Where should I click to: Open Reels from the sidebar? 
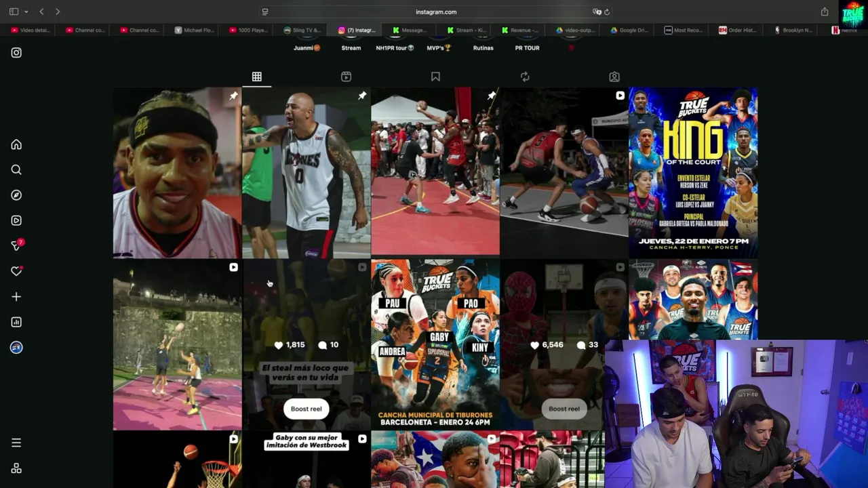16,220
